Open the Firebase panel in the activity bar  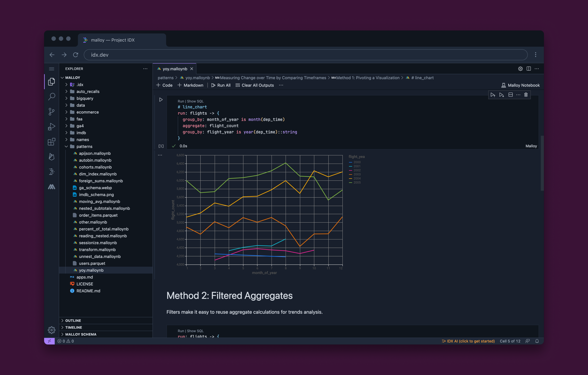tap(51, 157)
